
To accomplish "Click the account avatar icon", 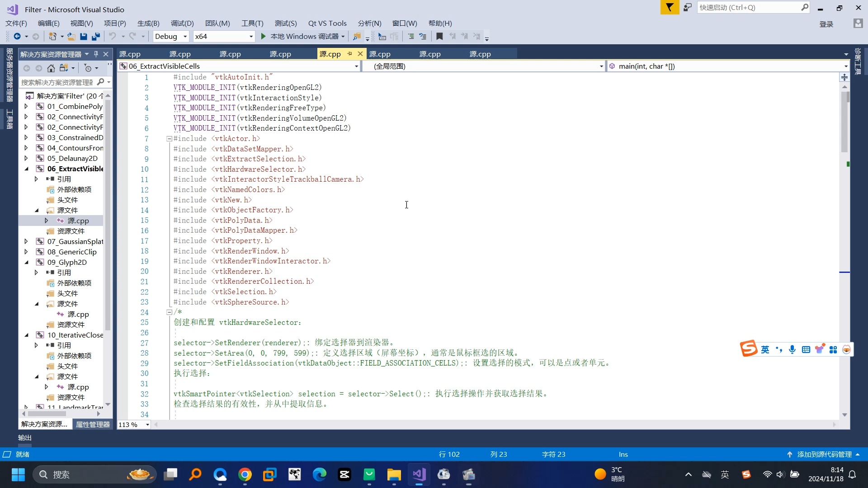I will [x=858, y=23].
